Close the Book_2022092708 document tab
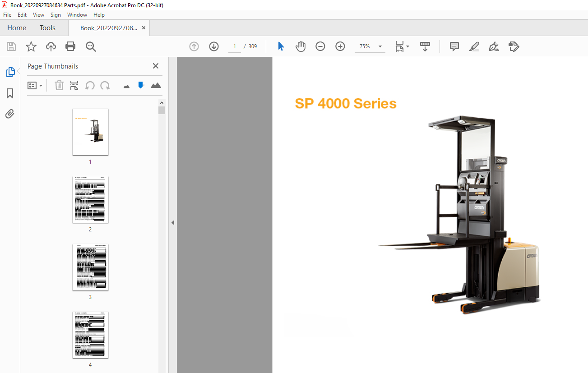The width and height of the screenshot is (588, 373). [144, 28]
